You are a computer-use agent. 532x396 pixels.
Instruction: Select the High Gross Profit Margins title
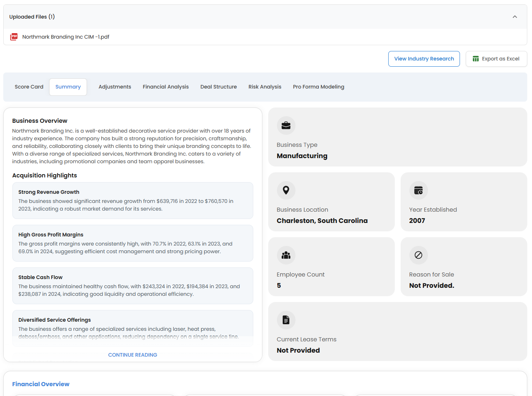51,235
